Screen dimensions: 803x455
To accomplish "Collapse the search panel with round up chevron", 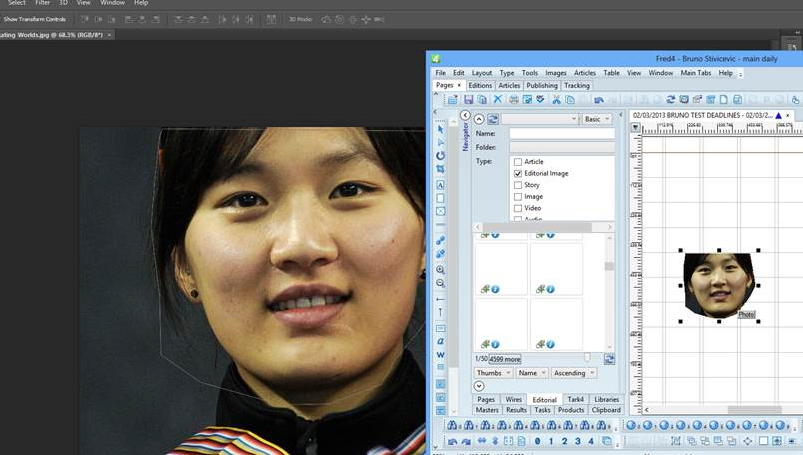I will click(479, 119).
